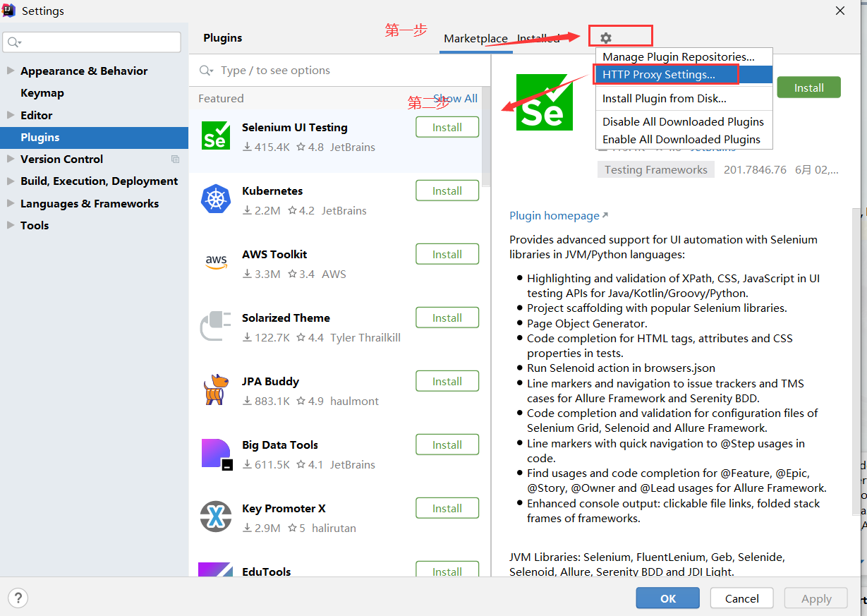Switch to the Installed tab

538,39
